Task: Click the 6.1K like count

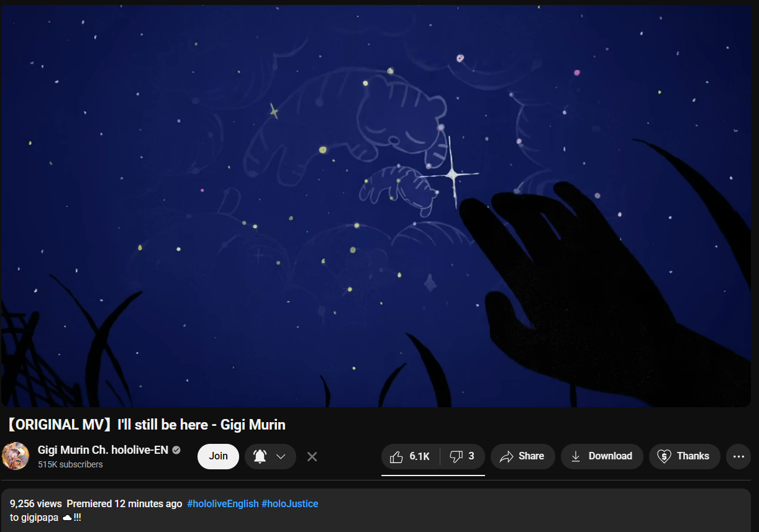Action: click(420, 456)
